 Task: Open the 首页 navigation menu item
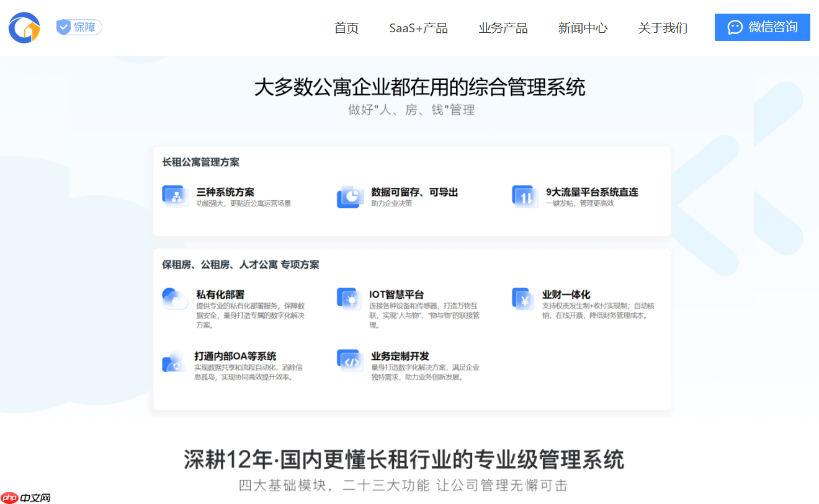pyautogui.click(x=346, y=28)
